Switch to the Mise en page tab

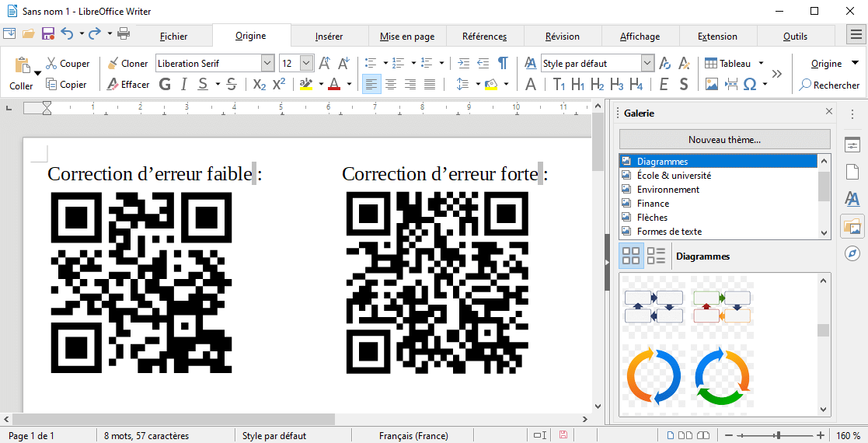tap(407, 37)
